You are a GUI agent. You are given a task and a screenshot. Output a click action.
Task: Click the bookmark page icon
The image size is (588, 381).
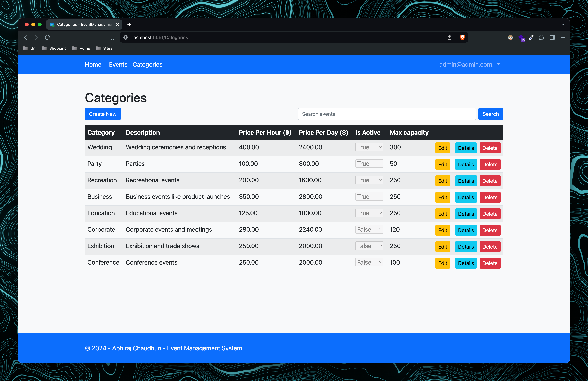pos(112,37)
